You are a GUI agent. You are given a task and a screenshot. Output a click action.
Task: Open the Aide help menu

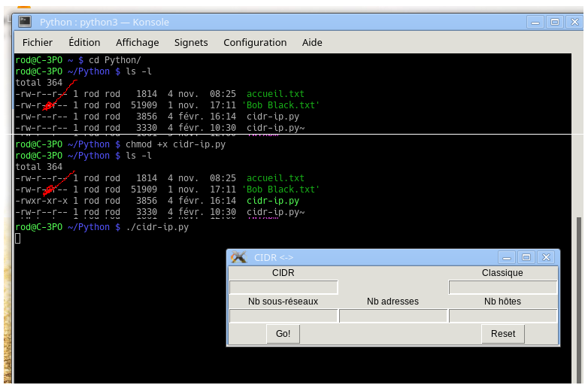tap(312, 42)
